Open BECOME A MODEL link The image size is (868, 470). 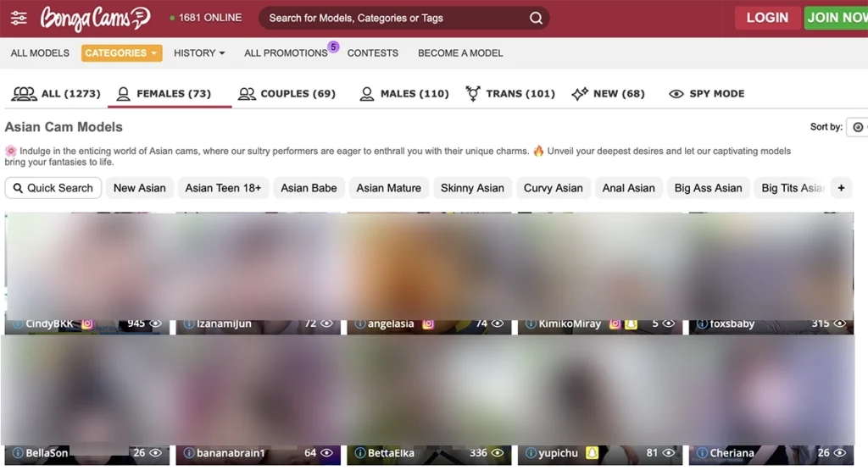(x=460, y=53)
